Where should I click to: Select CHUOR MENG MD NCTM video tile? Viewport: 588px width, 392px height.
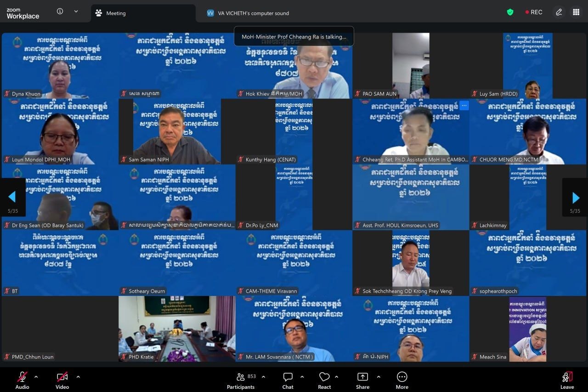(x=528, y=131)
